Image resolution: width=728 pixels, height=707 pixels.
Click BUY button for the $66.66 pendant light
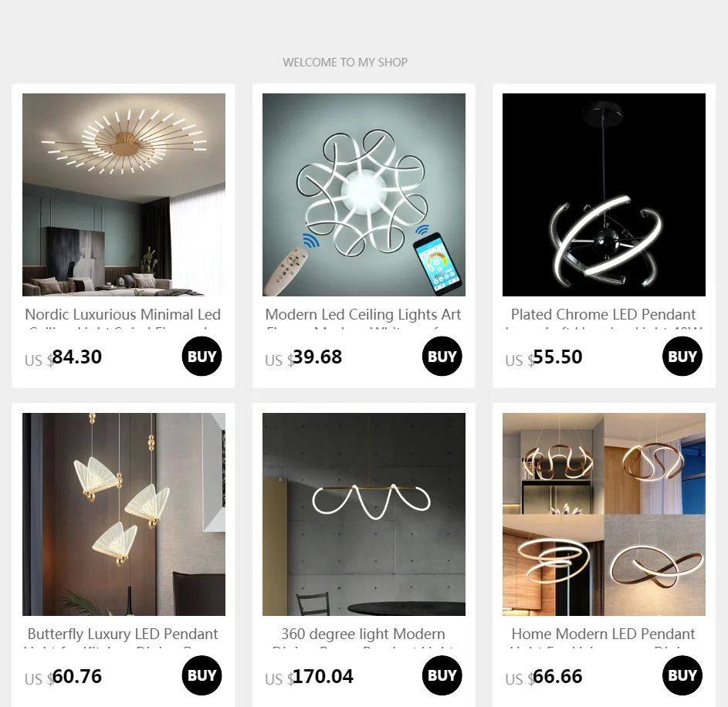pos(682,675)
